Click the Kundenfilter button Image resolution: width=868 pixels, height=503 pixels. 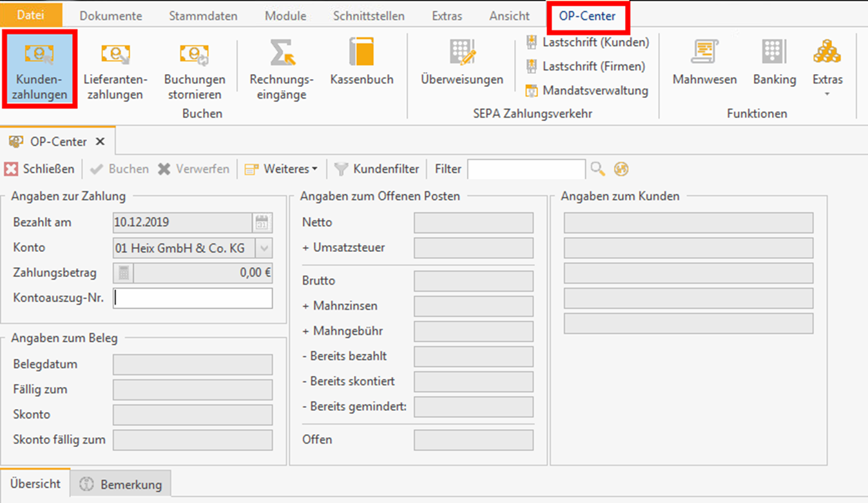point(377,169)
